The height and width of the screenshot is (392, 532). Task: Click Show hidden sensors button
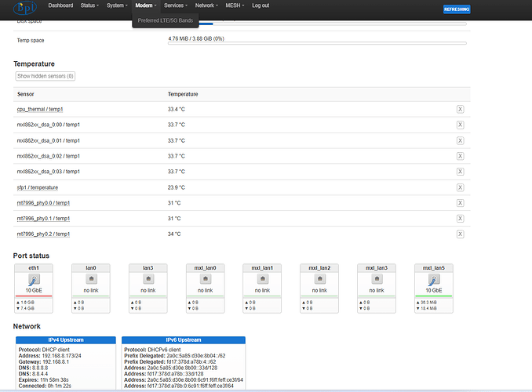click(x=46, y=76)
